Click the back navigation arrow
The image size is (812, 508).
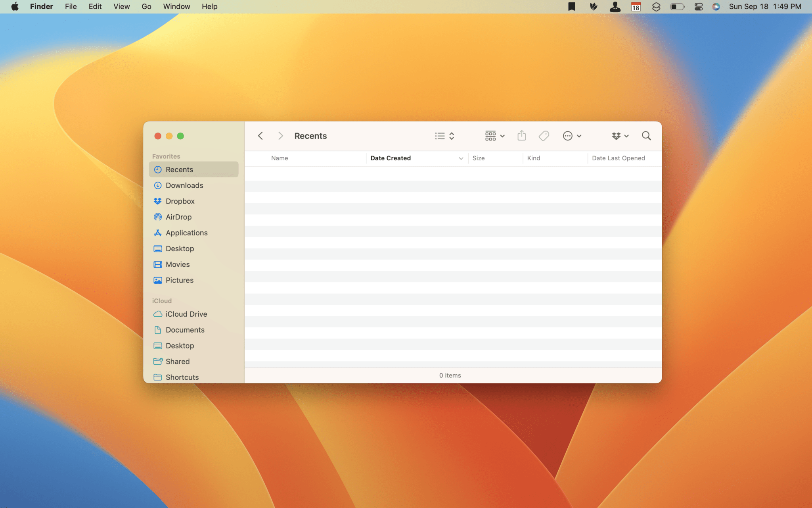(x=260, y=136)
